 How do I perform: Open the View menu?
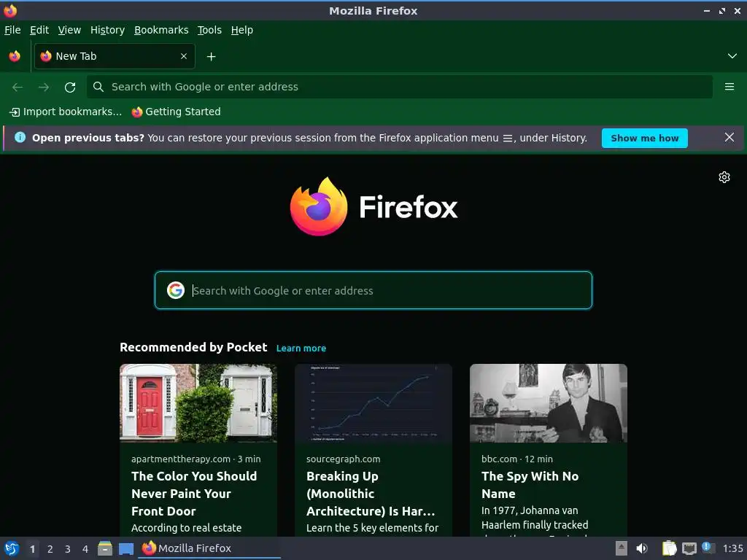tap(69, 30)
